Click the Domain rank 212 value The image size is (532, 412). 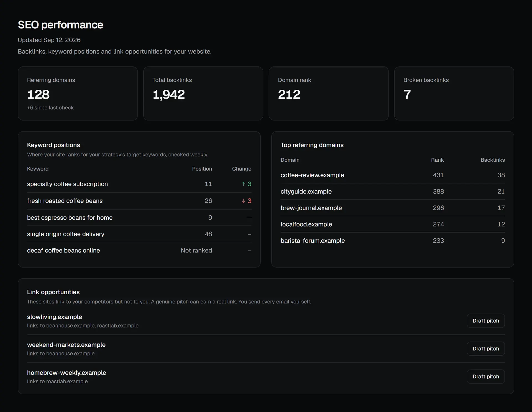289,94
